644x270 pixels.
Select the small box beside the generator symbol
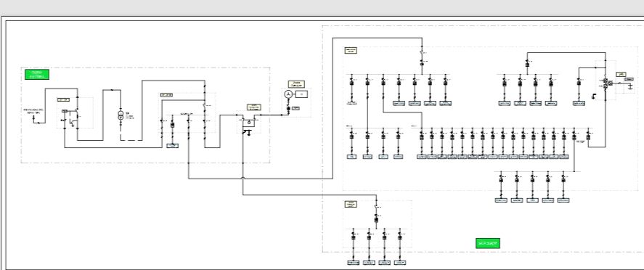[x=302, y=94]
